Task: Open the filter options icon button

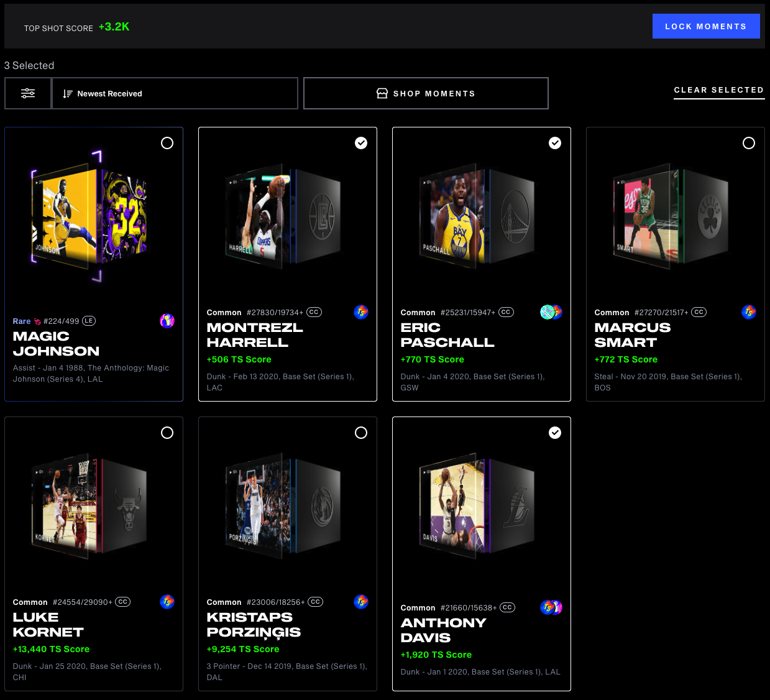Action: (x=28, y=93)
